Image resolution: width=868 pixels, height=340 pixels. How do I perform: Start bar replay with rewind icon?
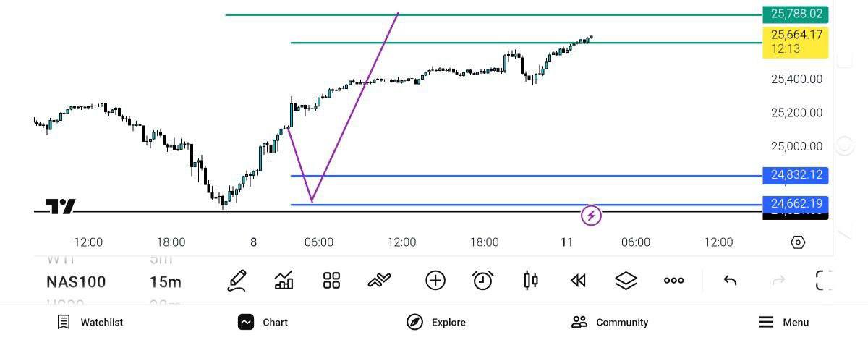coord(578,280)
